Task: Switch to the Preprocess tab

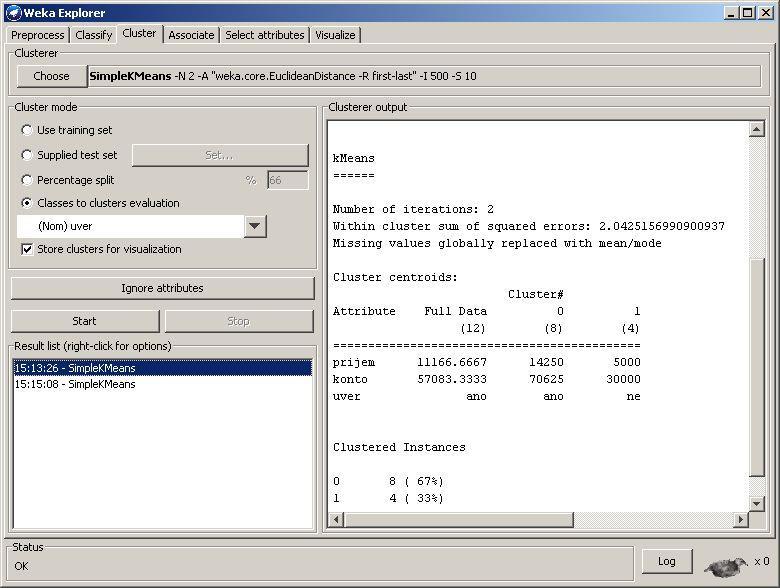Action: click(38, 35)
